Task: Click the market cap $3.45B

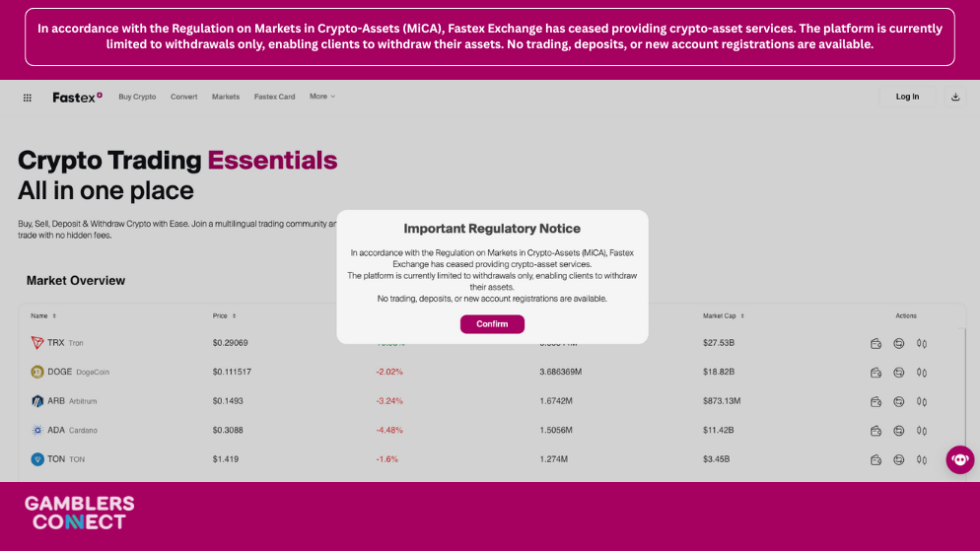Action: point(716,459)
